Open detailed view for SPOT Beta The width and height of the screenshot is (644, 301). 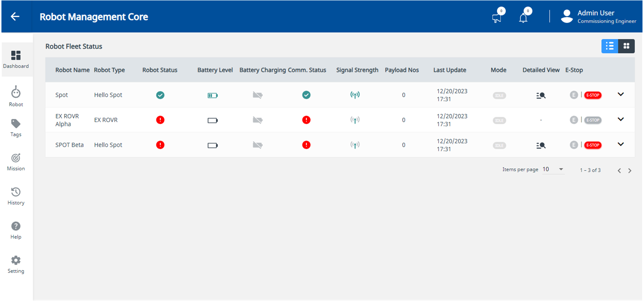click(541, 145)
